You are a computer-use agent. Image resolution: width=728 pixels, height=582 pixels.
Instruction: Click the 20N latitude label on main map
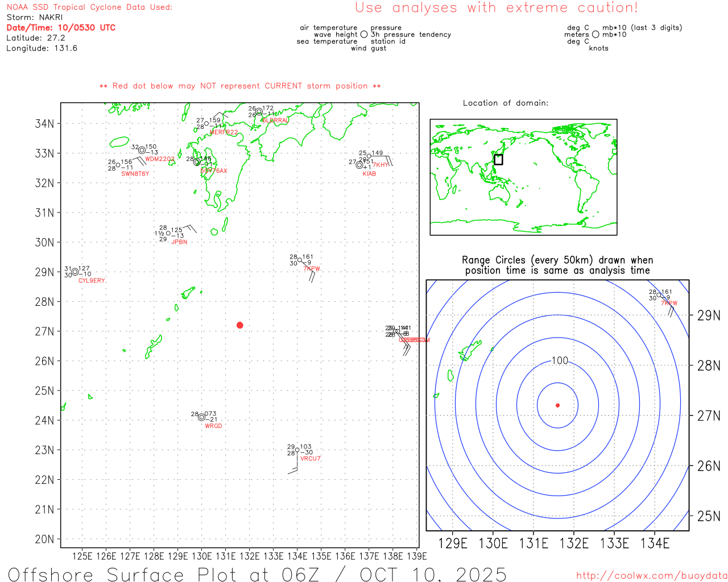(x=45, y=539)
